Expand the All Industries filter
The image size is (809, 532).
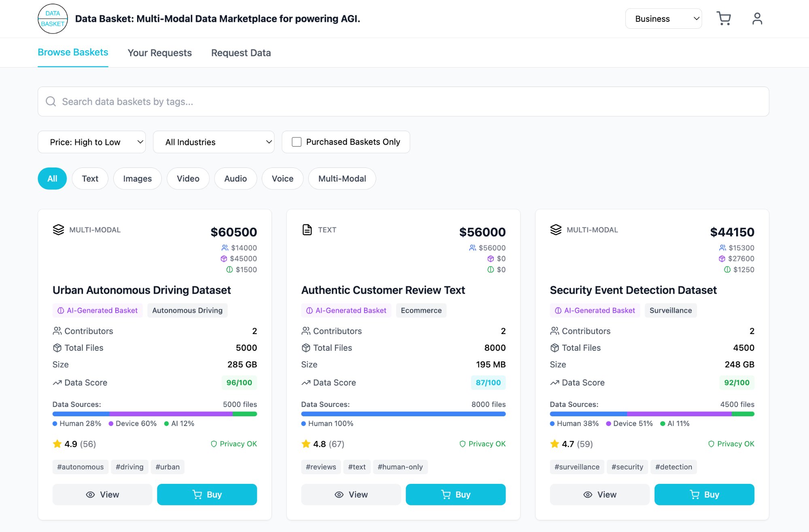[214, 142]
